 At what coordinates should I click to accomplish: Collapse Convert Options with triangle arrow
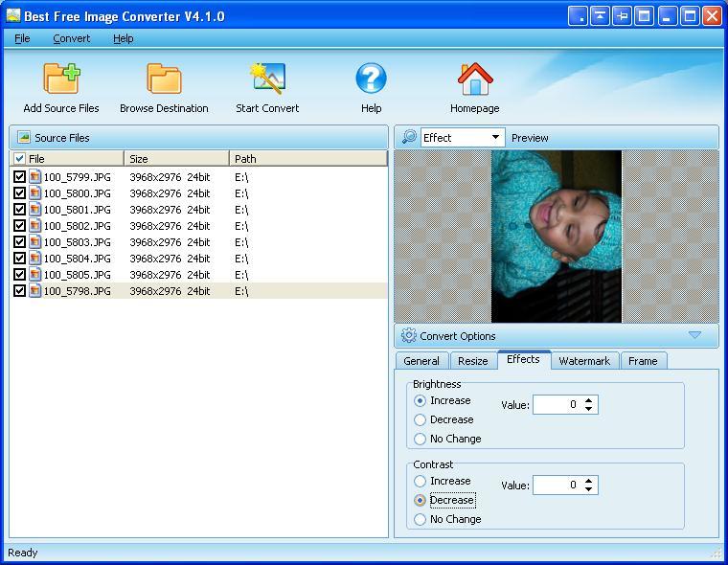694,335
